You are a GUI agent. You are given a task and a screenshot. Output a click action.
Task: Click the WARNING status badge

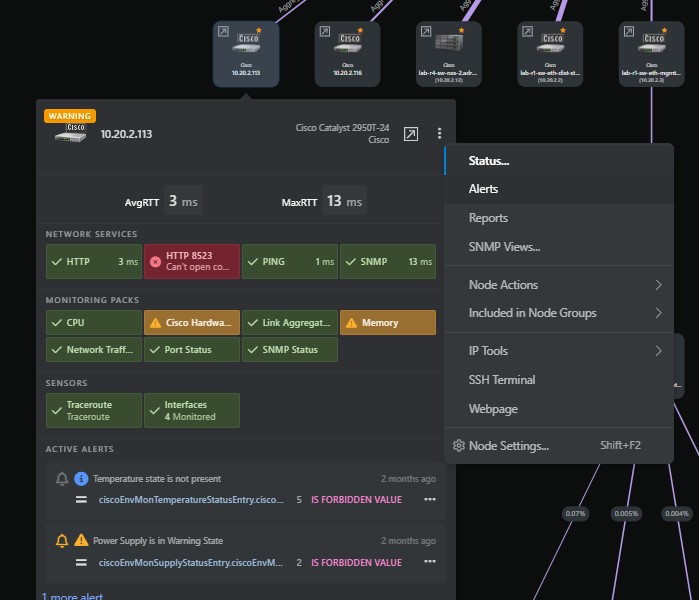tap(70, 116)
